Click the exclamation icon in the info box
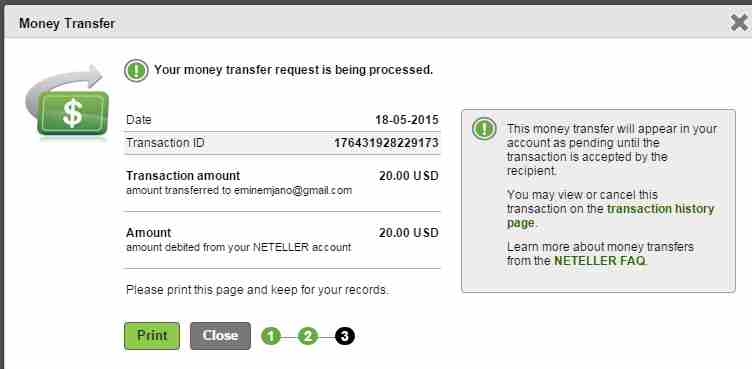 pyautogui.click(x=484, y=129)
